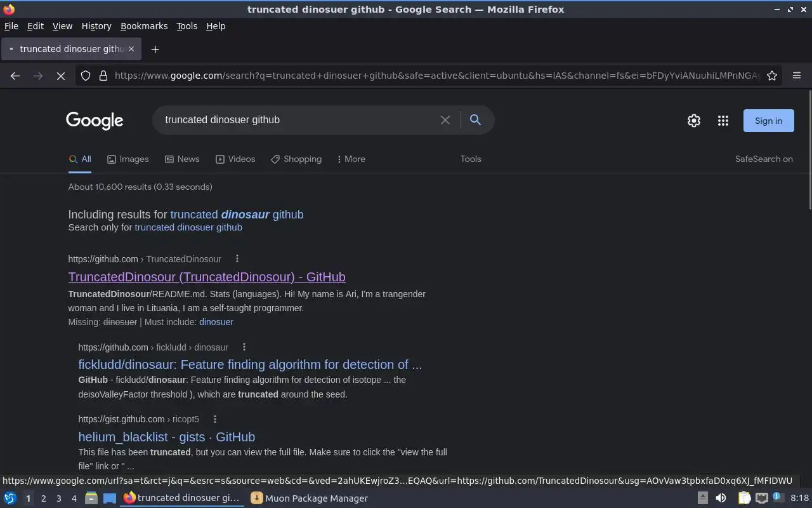Open file manager from taskbar
Viewport: 812px width, 508px height.
(x=91, y=498)
